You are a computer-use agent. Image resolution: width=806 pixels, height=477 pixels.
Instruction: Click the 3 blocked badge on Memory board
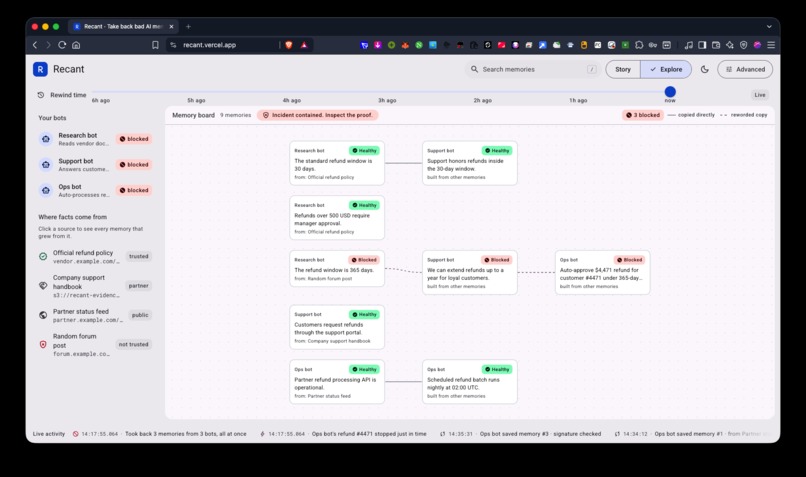tap(643, 115)
